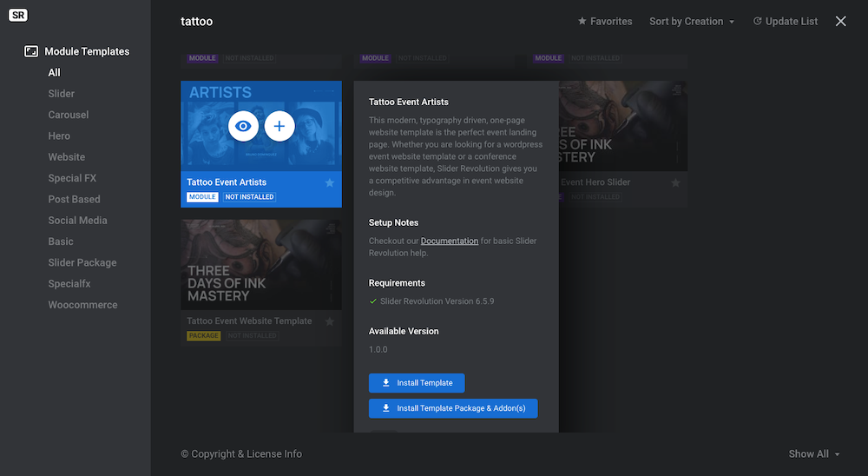Viewport: 868px width, 476px height.
Task: Click the Tattoo Event Website Template title
Action: 249,321
